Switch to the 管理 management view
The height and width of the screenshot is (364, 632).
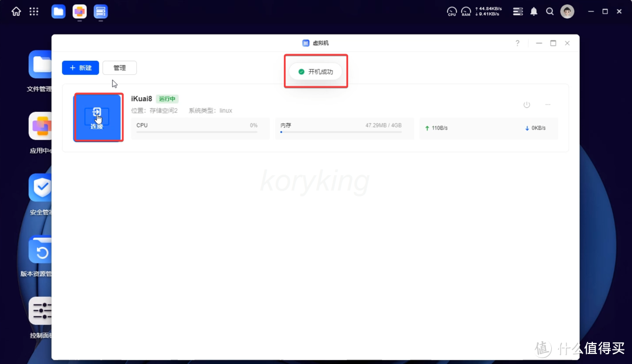(x=119, y=67)
